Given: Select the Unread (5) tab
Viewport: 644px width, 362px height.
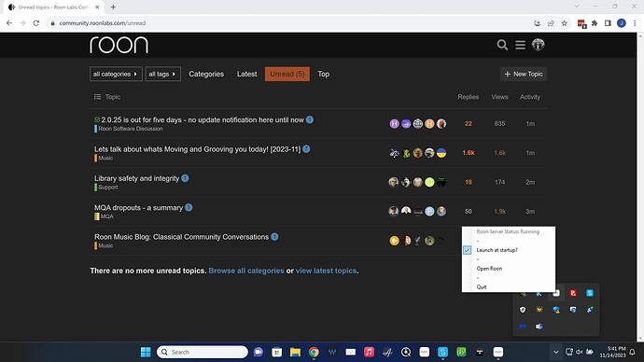Looking at the screenshot, I should tap(287, 74).
